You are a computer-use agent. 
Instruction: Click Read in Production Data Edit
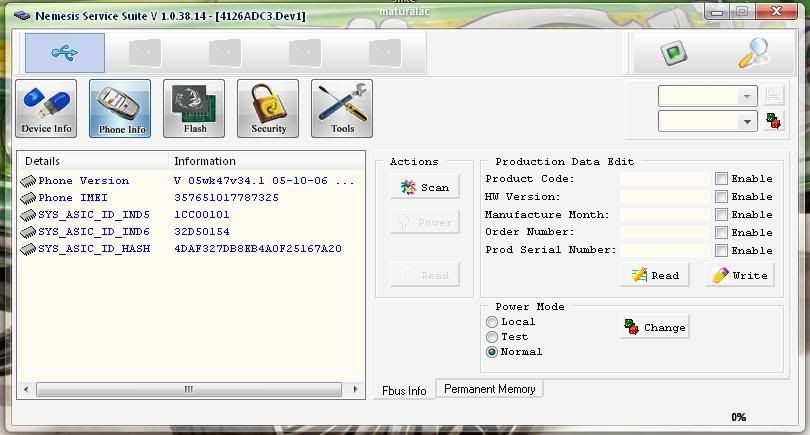[x=655, y=275]
